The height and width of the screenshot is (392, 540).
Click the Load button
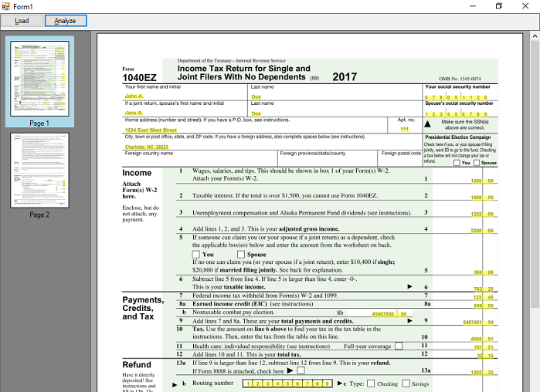[x=22, y=21]
